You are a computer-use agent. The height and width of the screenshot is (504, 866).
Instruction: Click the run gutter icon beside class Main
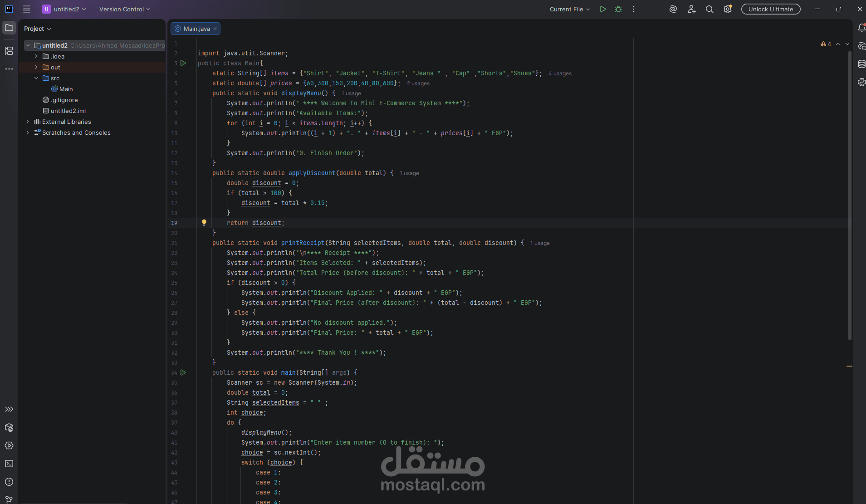pyautogui.click(x=183, y=63)
